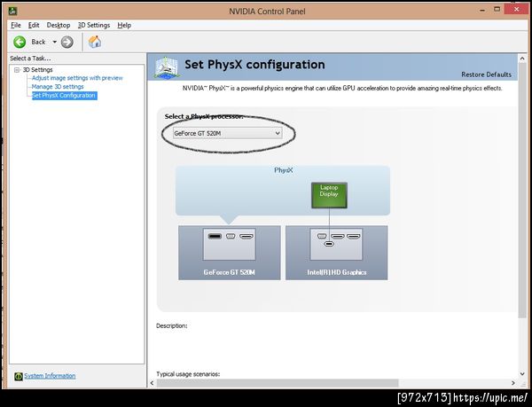The height and width of the screenshot is (407, 532).
Task: Click the Typical usage scenarios: label
Action: coord(188,374)
